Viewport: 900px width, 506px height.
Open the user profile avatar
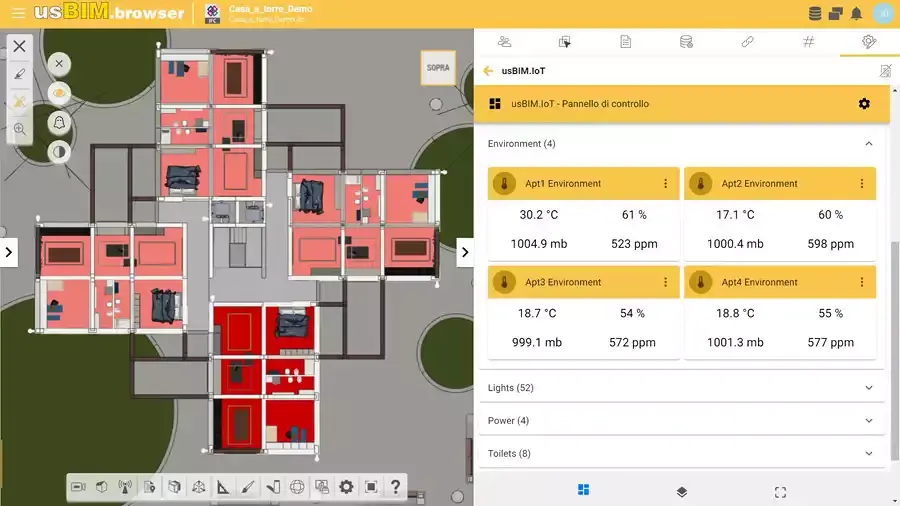point(883,13)
